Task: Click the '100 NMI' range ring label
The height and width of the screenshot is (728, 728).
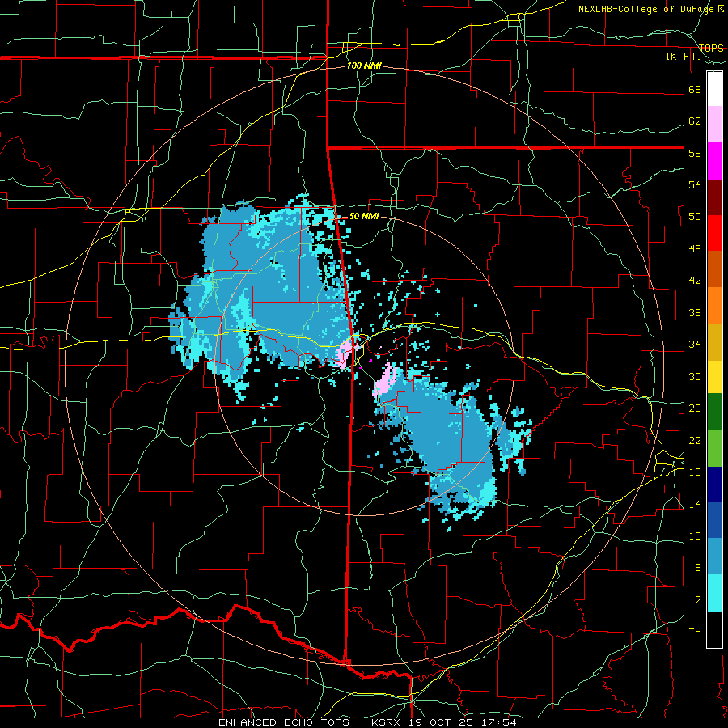Action: pos(364,66)
